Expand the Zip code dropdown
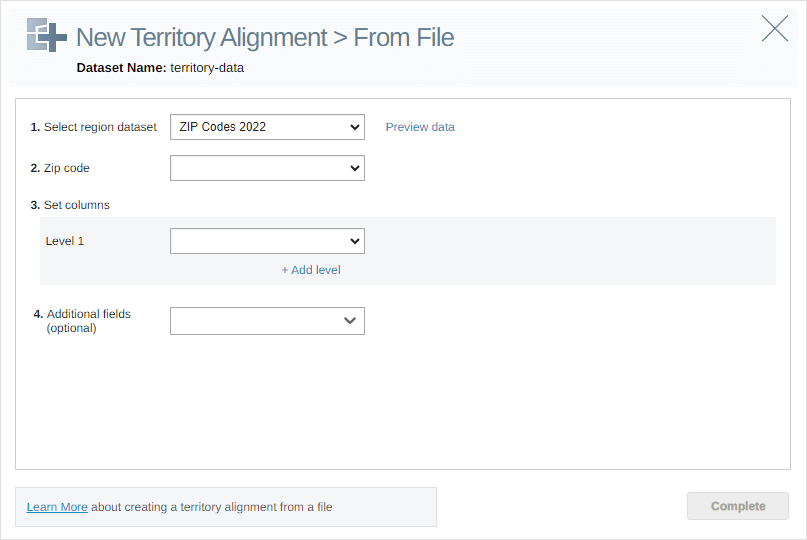The width and height of the screenshot is (807, 540). tap(267, 168)
